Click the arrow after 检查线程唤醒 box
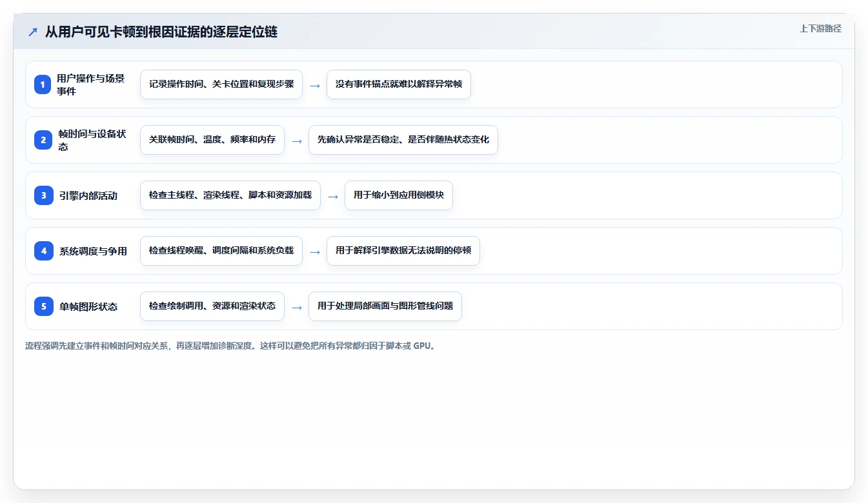Screen dimensions: 868x503 [x=315, y=252]
